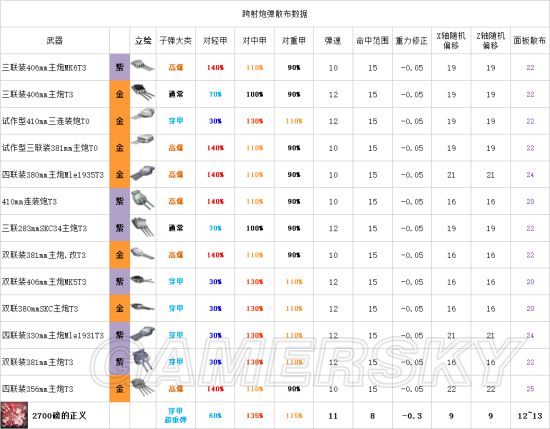Screen dimensions: 550x429
Task: Select the 12~13 panel spread value
Action: coord(530,416)
